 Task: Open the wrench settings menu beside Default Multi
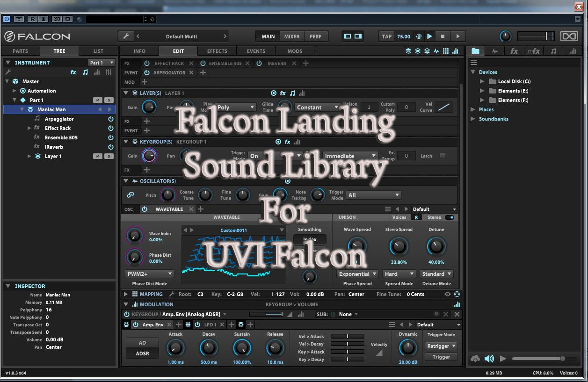125,36
